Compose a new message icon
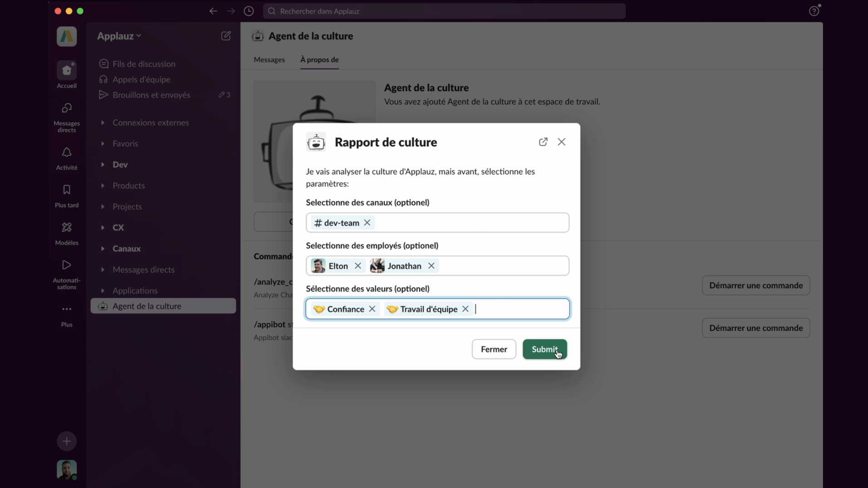This screenshot has width=868, height=488. [226, 36]
